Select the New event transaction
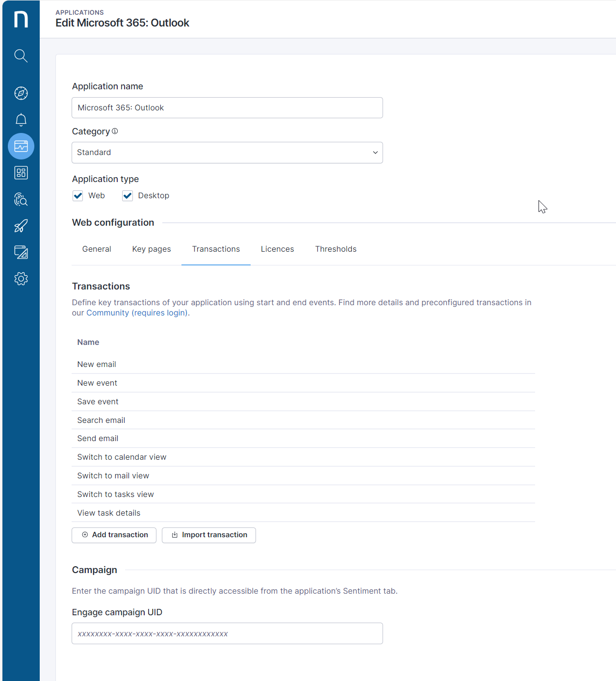This screenshot has width=616, height=681. [x=303, y=383]
